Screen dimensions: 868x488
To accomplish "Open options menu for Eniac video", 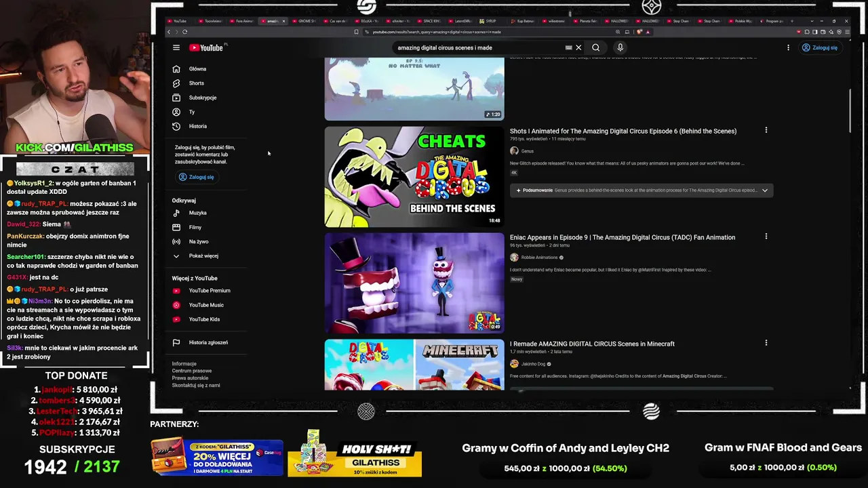I will pos(766,237).
